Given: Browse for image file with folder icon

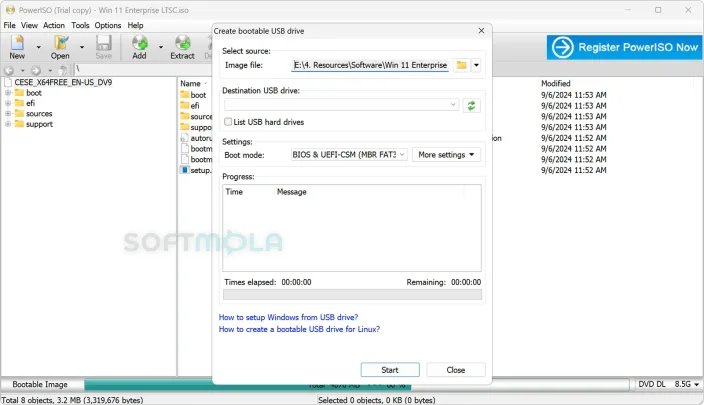Looking at the screenshot, I should click(462, 65).
